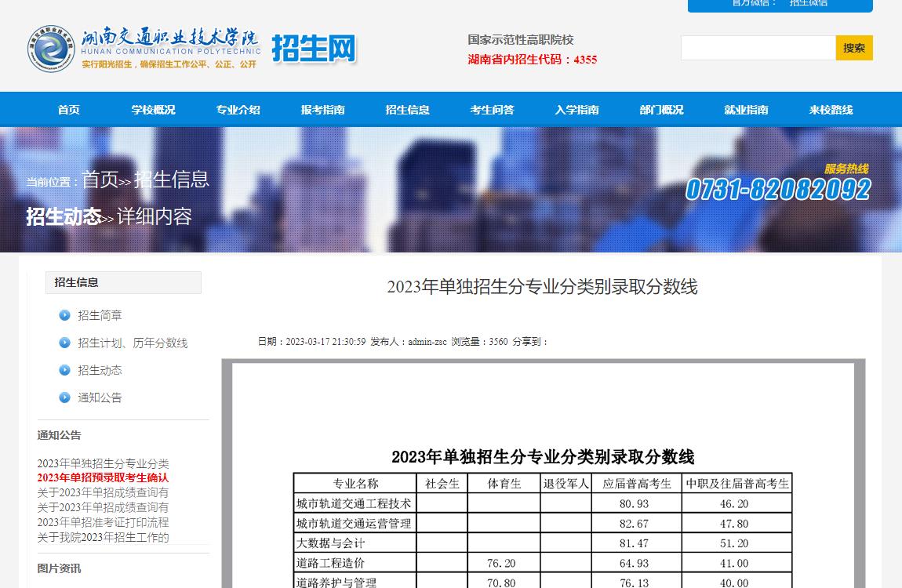902x588 pixels.
Task: Open 招生计划、历年分数线 sidebar link
Action: [x=133, y=343]
